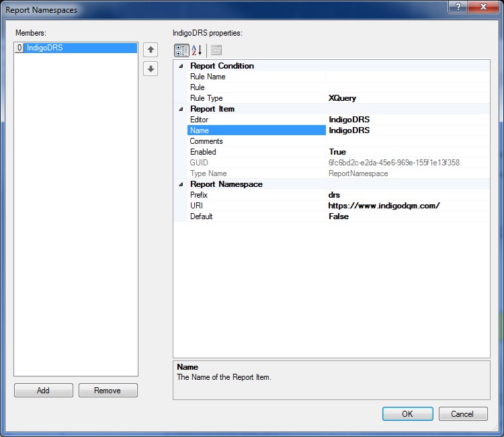Click the Property Pages icon
Screen dimensions: 504x437
tap(216, 50)
